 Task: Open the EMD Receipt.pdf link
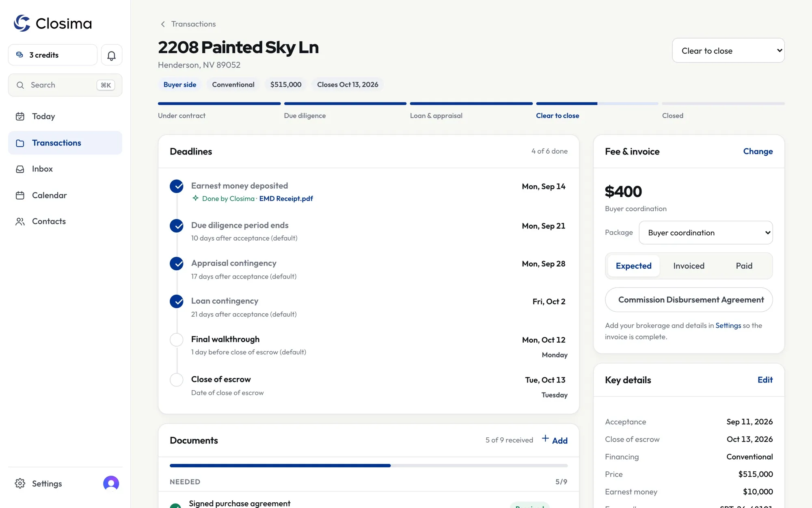[286, 198]
